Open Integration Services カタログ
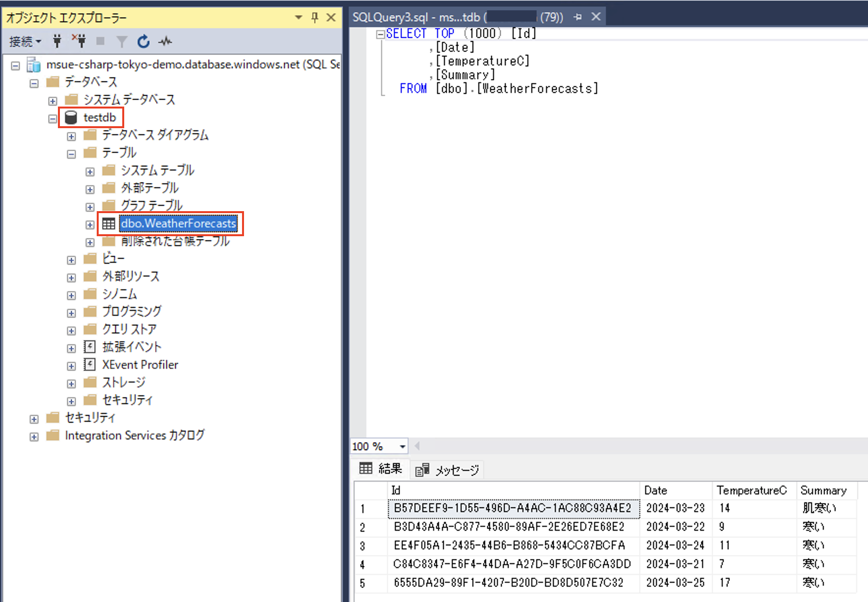868x602 pixels. coord(135,435)
